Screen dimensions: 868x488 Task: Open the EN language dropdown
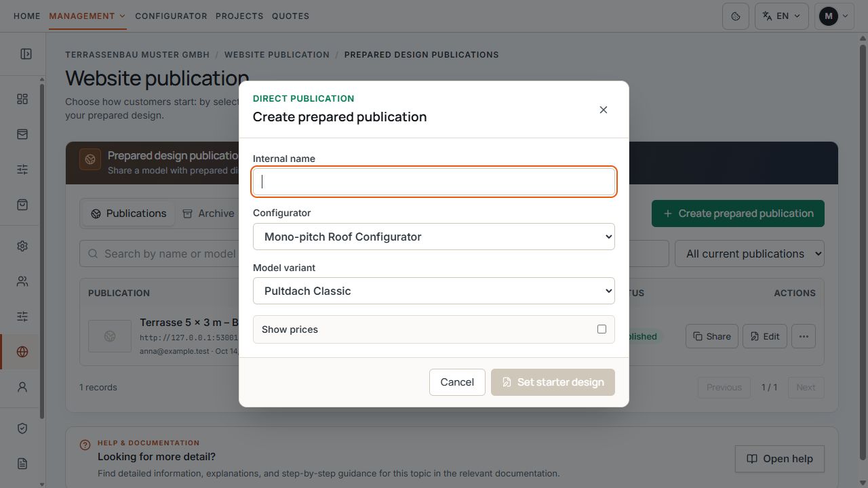click(x=781, y=16)
